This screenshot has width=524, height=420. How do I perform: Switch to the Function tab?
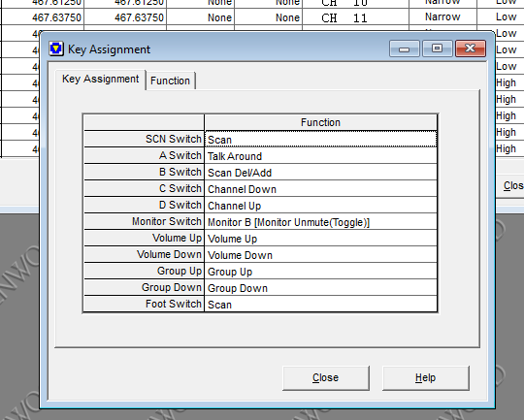[170, 81]
